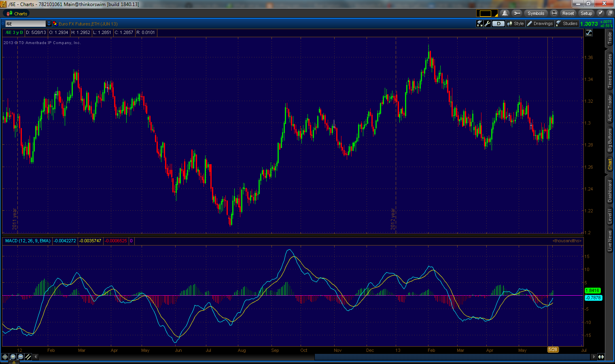
Task: Click the Charts tab
Action: click(x=17, y=14)
